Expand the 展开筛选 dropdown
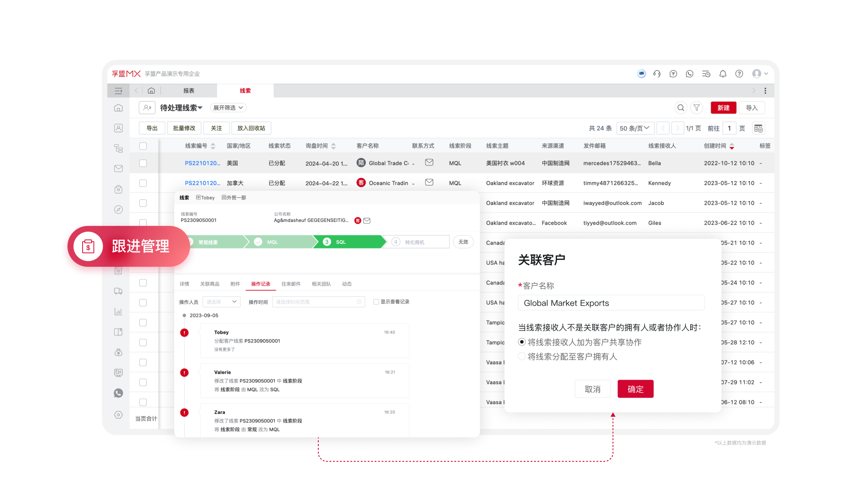This screenshot has height=503, width=868. pos(228,108)
